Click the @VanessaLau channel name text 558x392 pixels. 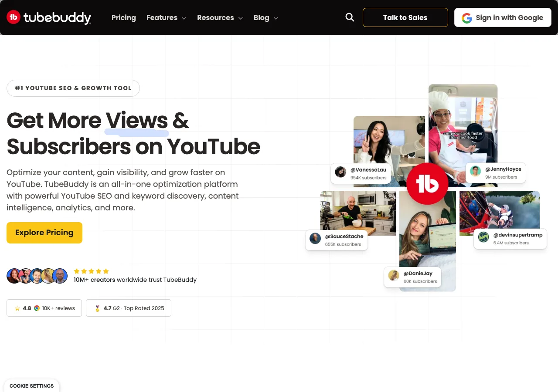click(x=368, y=170)
